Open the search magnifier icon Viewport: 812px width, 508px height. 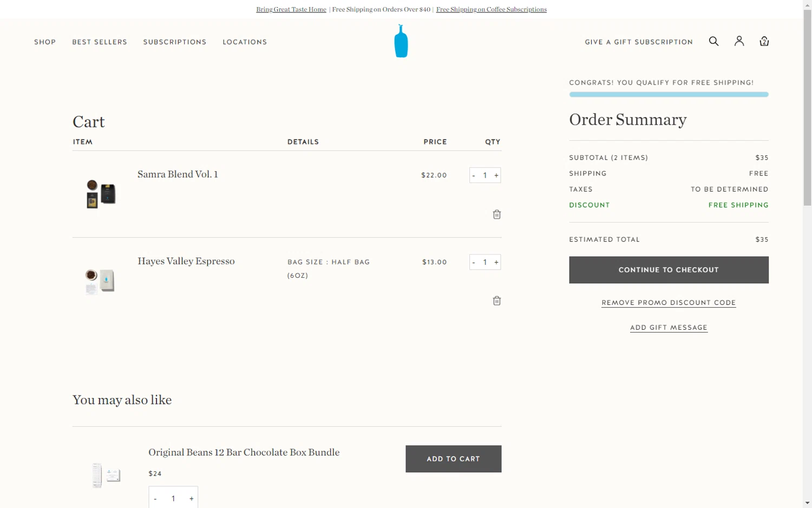(713, 41)
